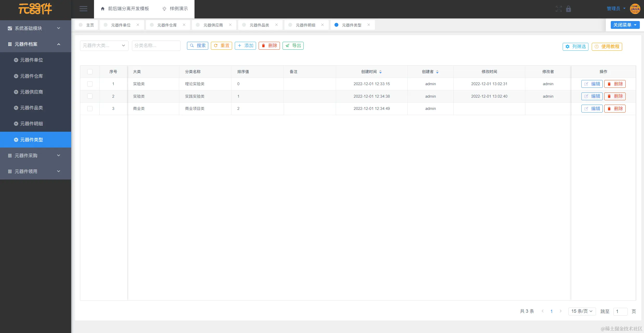Expand the 元器件采购 sidebar menu
The height and width of the screenshot is (333, 644).
36,156
